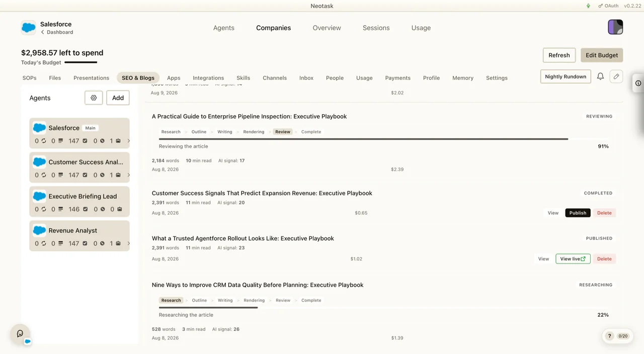Image resolution: width=644 pixels, height=354 pixels.
Task: Expand the Customer Success Analyst agent chevron
Action: tap(128, 175)
